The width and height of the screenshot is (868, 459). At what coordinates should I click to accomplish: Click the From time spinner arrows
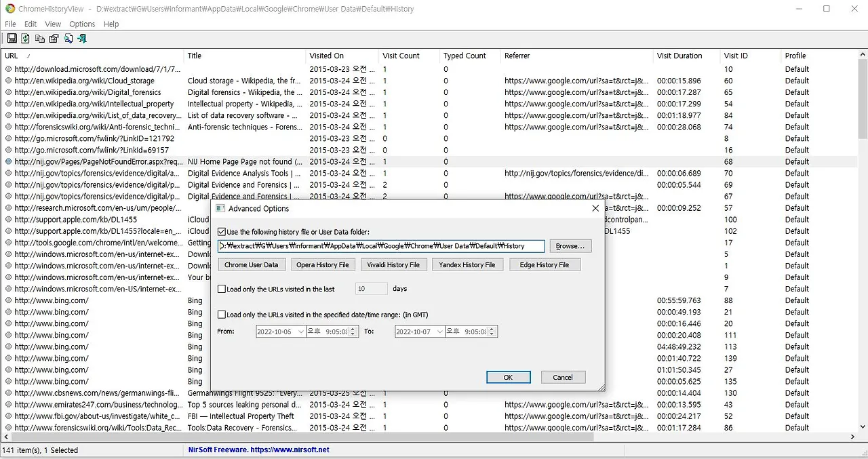[x=354, y=332]
